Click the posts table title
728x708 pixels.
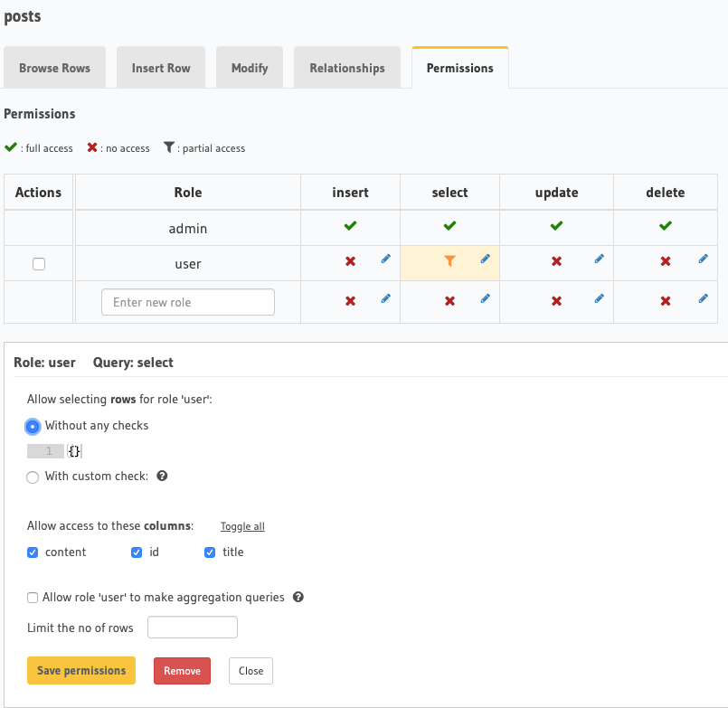tap(23, 16)
